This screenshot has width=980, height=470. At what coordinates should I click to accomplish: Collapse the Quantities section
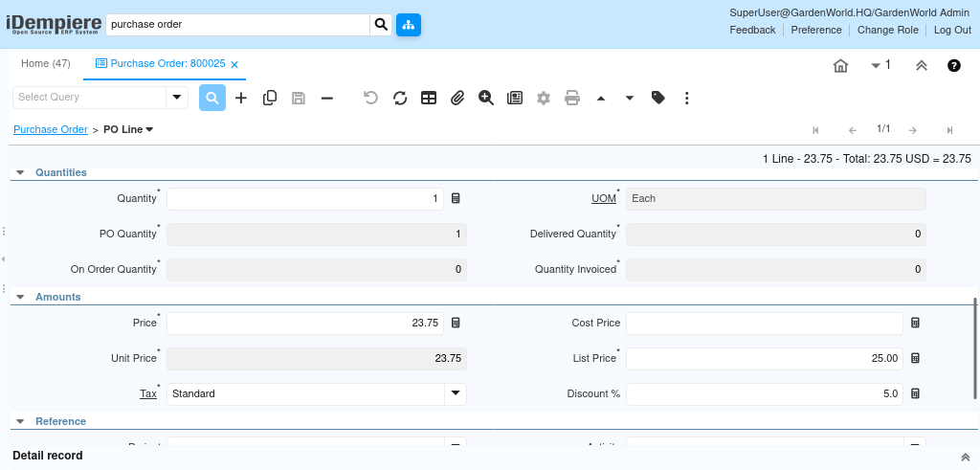click(x=21, y=173)
